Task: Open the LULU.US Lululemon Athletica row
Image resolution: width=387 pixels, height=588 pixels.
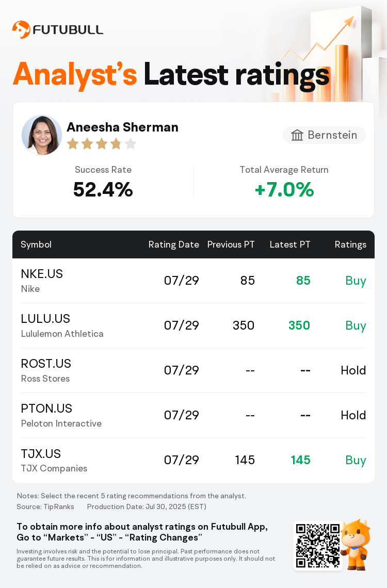Action: click(193, 325)
